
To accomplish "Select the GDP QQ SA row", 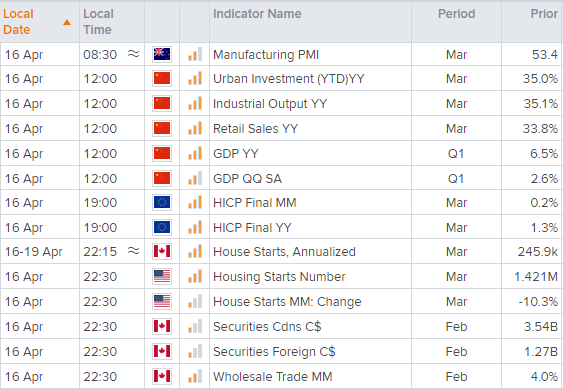I will point(282,178).
